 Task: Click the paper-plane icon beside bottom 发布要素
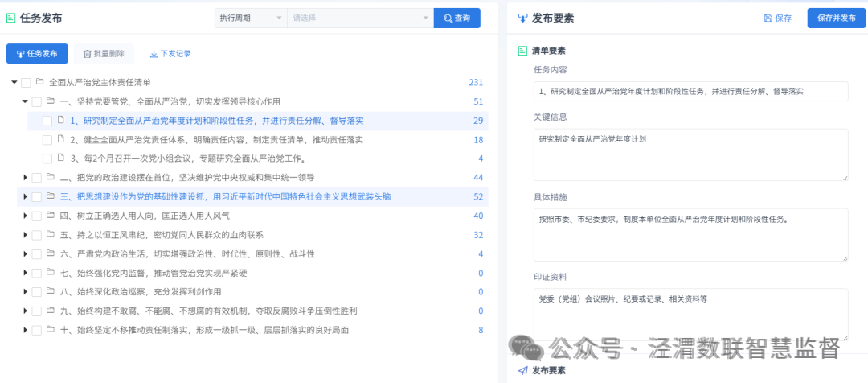[x=522, y=370]
